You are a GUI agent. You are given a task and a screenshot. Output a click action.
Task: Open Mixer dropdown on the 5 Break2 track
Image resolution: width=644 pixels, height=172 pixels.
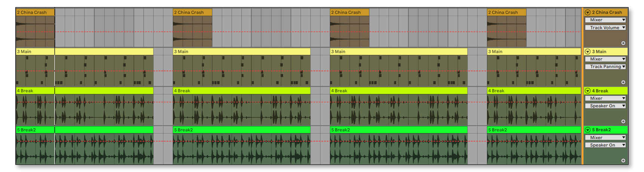point(605,138)
